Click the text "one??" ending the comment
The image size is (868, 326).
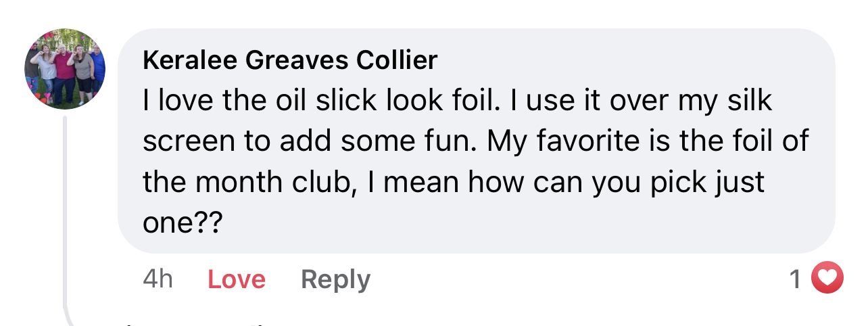(183, 224)
